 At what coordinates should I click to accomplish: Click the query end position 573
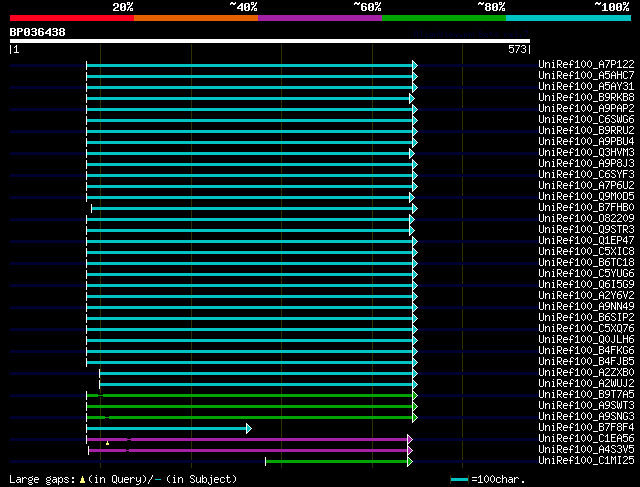[517, 49]
